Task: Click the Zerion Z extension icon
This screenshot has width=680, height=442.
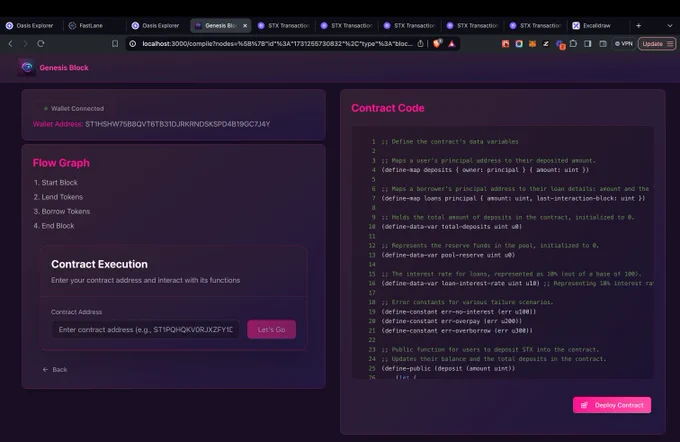Action: tap(546, 43)
